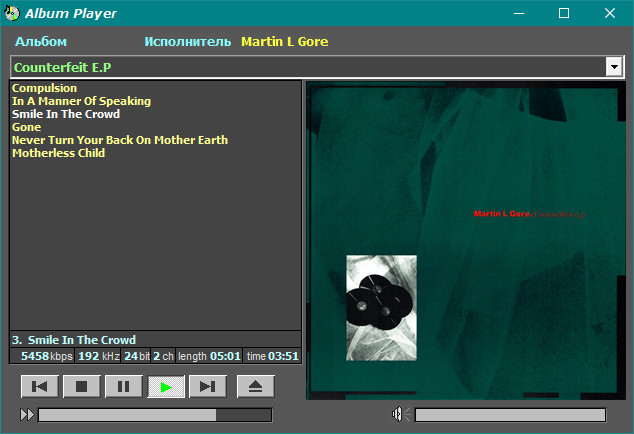The width and height of the screenshot is (634, 434).
Task: Stop playback
Action: pos(82,386)
